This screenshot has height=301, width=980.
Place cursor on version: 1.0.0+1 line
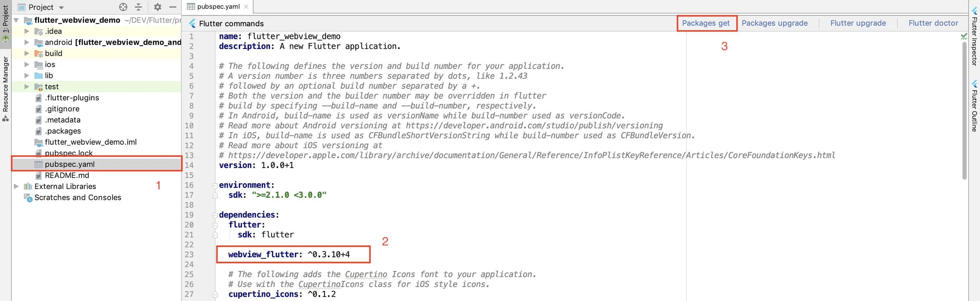coord(256,165)
